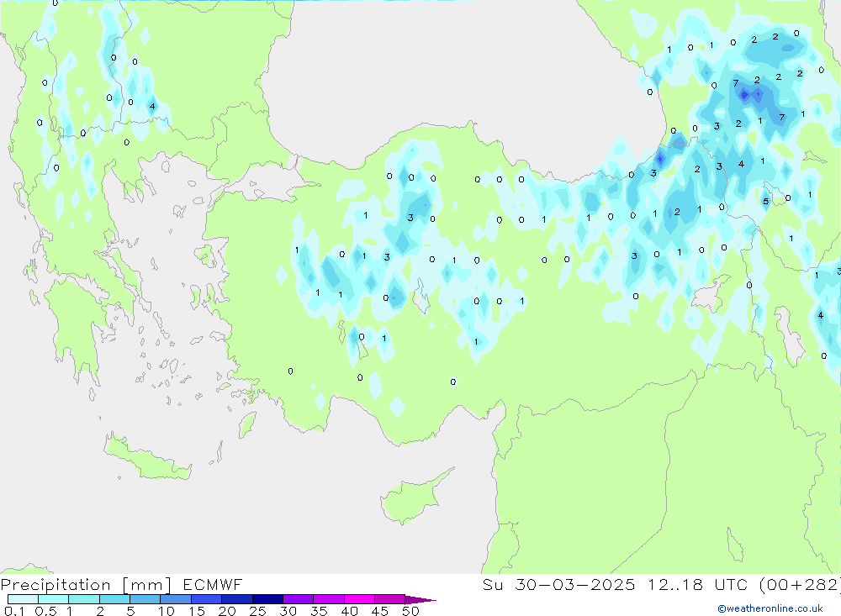Viewport: 841px width, 616px height.
Task: Click the '12..18 UTC' time range
Action: point(700,584)
